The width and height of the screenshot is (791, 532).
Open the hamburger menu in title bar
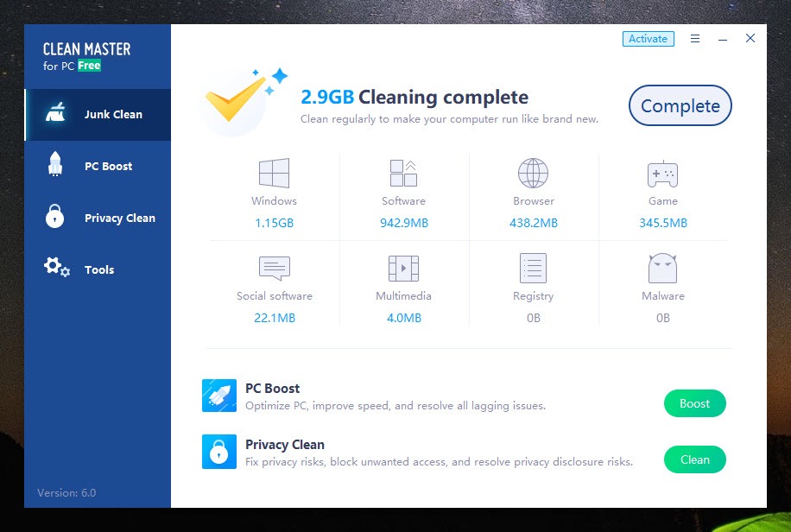pyautogui.click(x=695, y=39)
